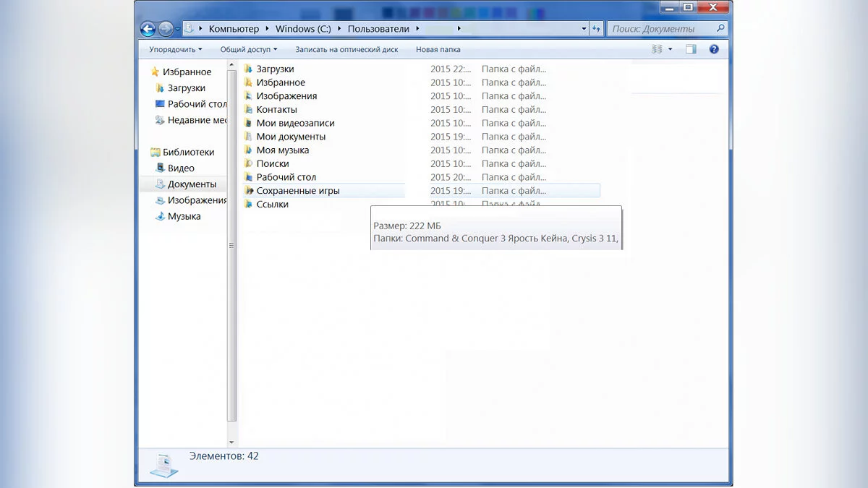This screenshot has height=488, width=868.
Task: Open view options dropdown arrow
Action: point(671,49)
